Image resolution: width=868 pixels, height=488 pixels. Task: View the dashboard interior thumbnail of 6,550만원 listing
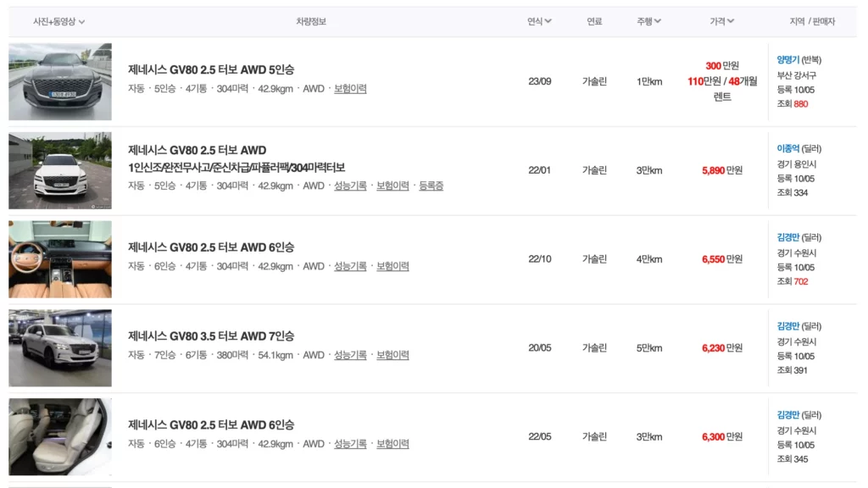point(60,259)
